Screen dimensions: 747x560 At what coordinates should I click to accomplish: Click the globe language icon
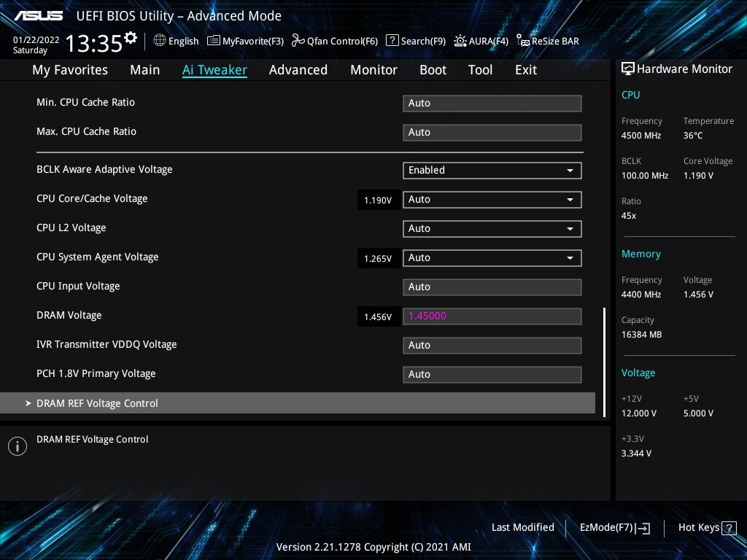pos(160,41)
